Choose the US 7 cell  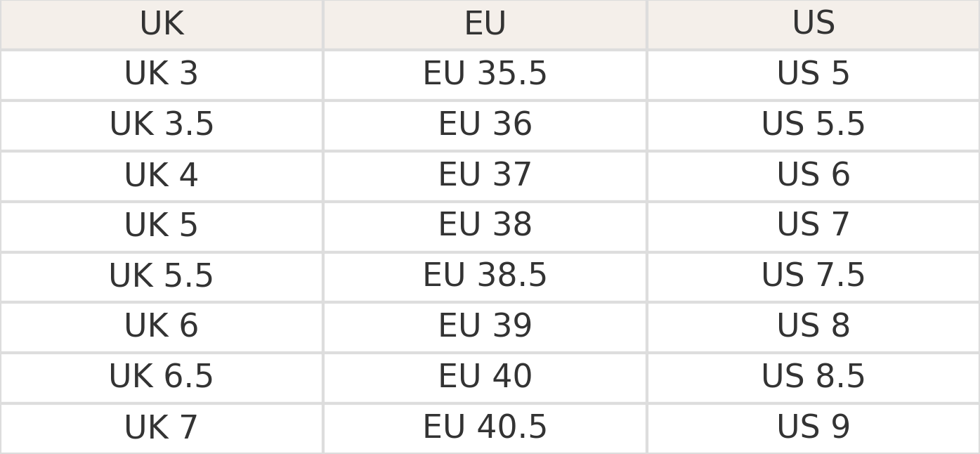pos(814,226)
